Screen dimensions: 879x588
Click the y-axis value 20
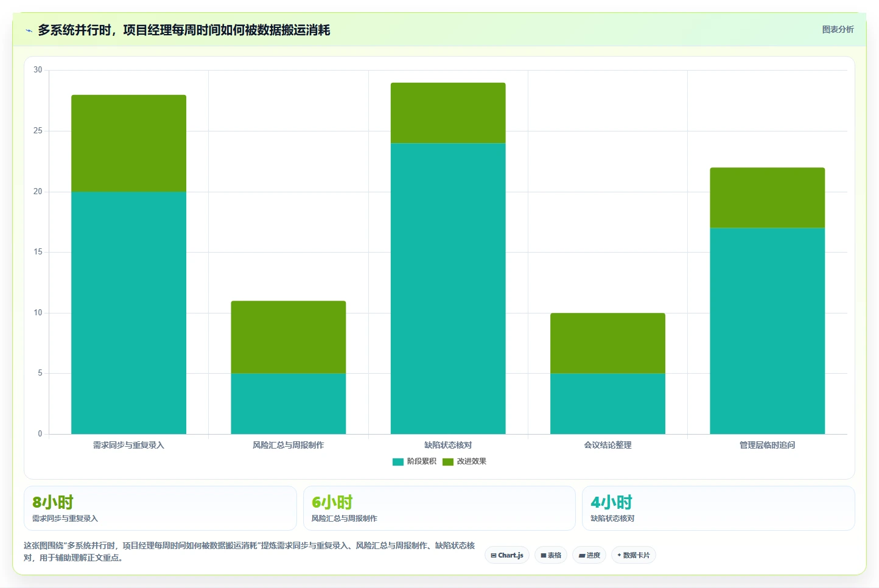(38, 192)
